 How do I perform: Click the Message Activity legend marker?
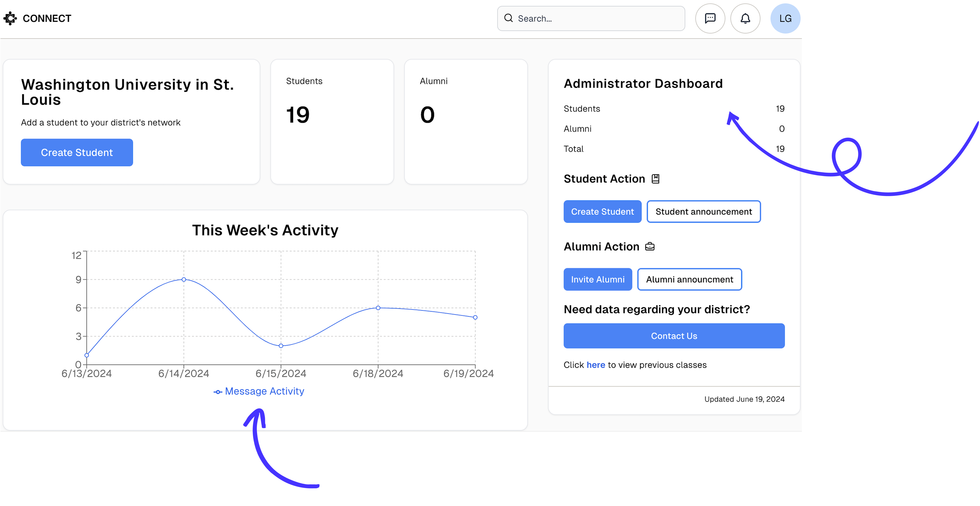[218, 392]
